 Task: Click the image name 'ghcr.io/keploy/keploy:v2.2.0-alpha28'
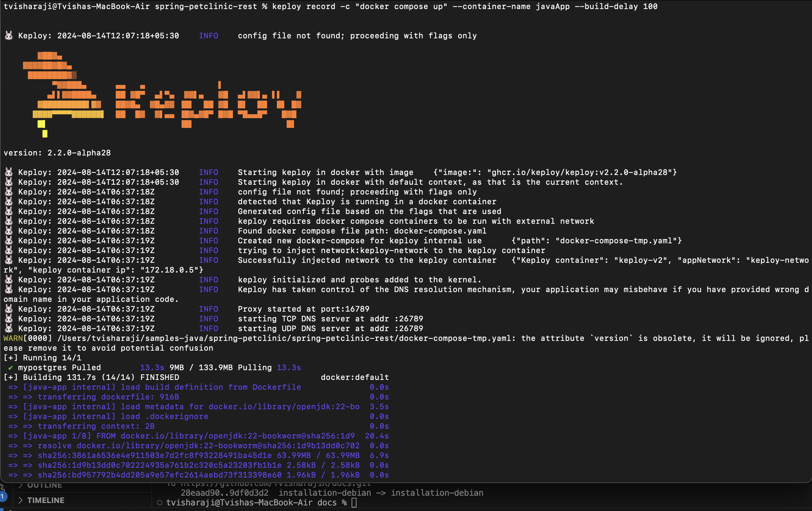click(x=579, y=172)
